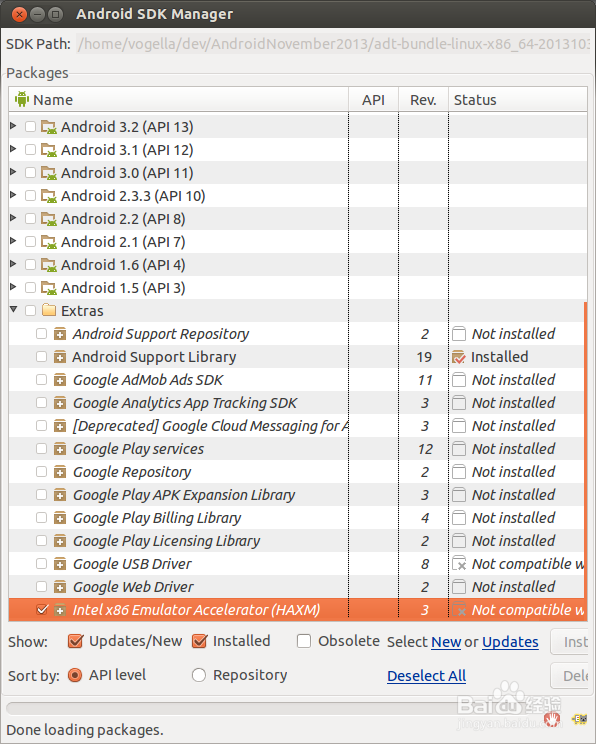
Task: Select the Repository sort option
Action: pos(198,675)
